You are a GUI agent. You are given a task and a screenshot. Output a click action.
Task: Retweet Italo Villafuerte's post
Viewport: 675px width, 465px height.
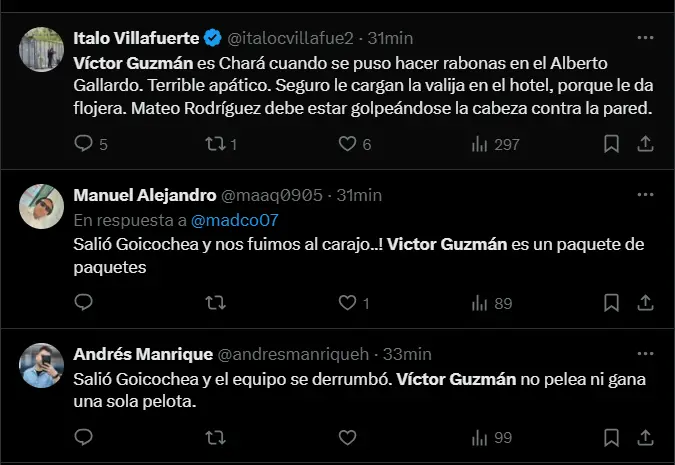click(214, 144)
